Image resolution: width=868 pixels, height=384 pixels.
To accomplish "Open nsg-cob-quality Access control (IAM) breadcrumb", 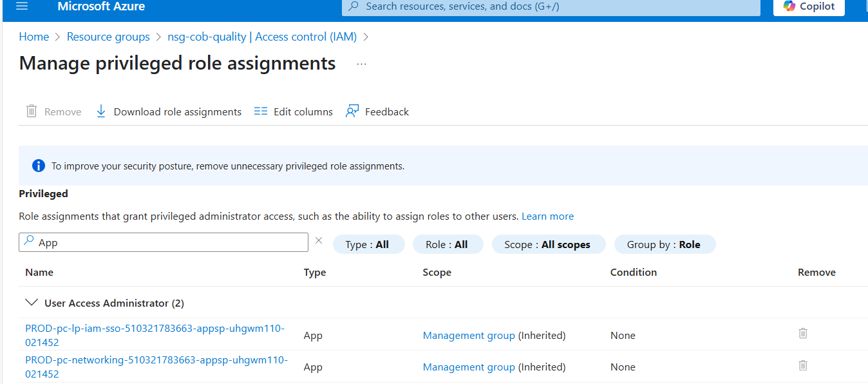I will 262,37.
